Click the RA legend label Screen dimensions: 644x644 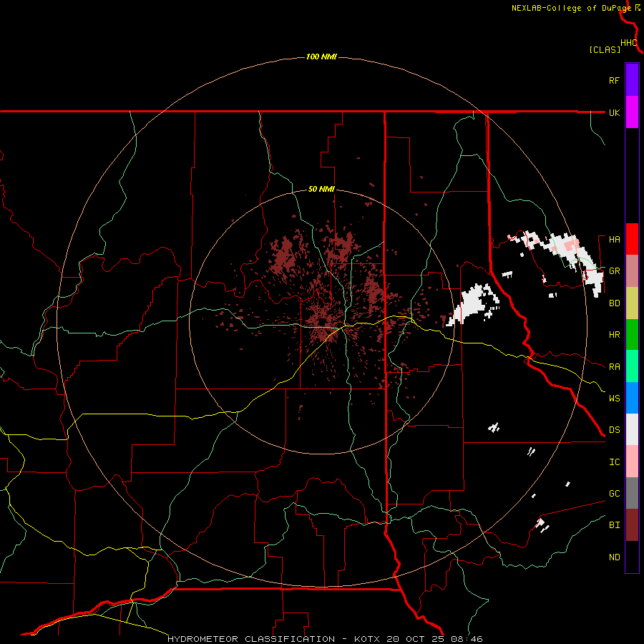point(614,367)
